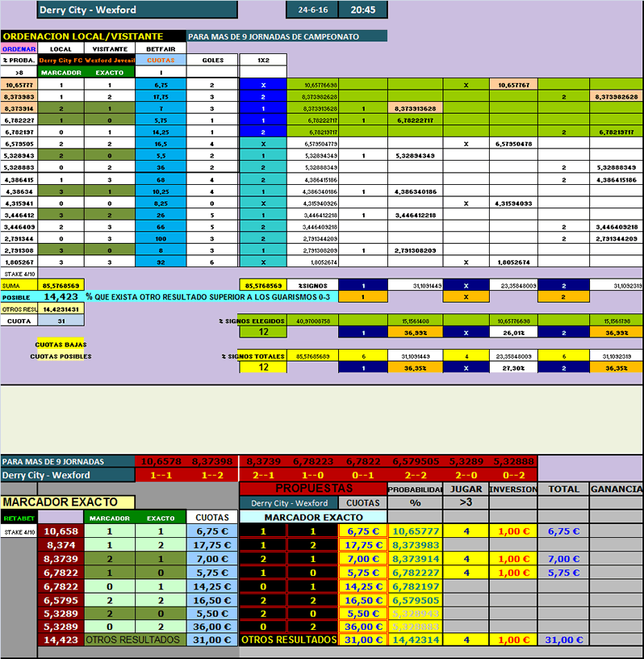Click the red 0--2 score cell

513,475
